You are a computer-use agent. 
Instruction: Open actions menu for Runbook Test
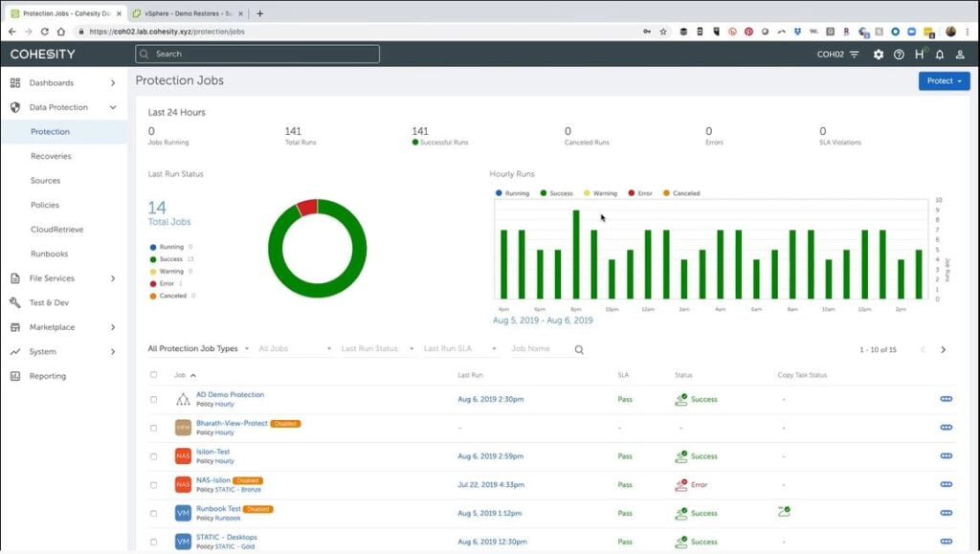[947, 513]
